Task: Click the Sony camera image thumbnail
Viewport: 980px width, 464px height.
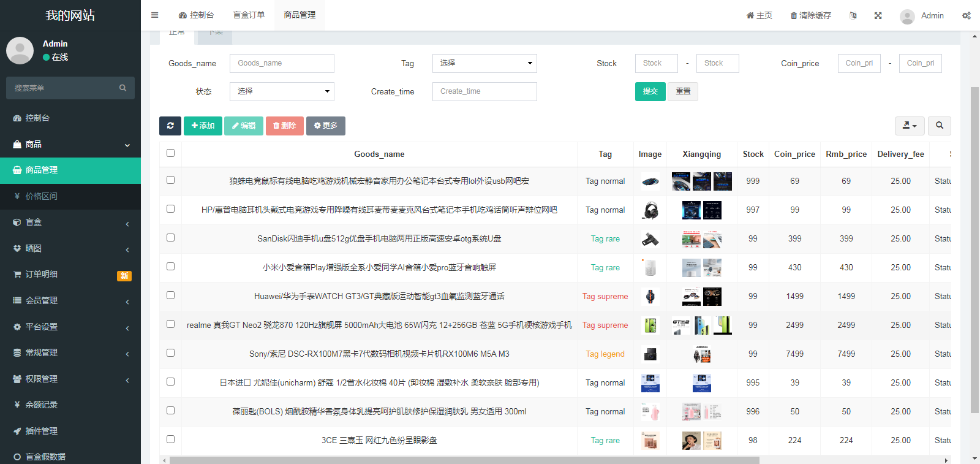Action: [x=650, y=354]
